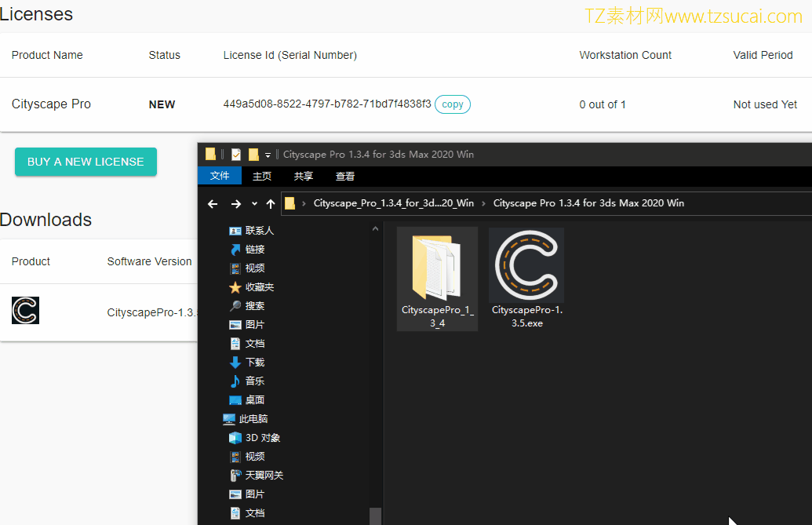Switch to the 主页 ribbon tab
This screenshot has height=525, width=812.
tap(262, 176)
